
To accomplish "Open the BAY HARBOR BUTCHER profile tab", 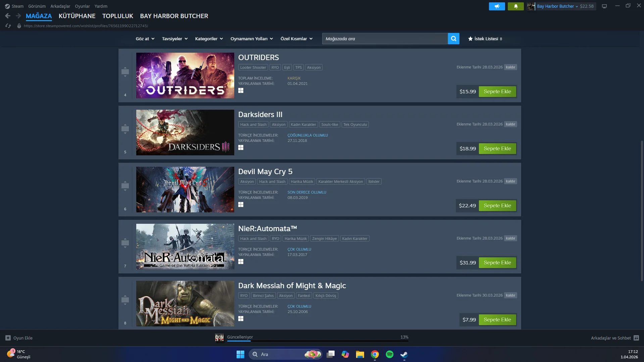I will [x=174, y=16].
